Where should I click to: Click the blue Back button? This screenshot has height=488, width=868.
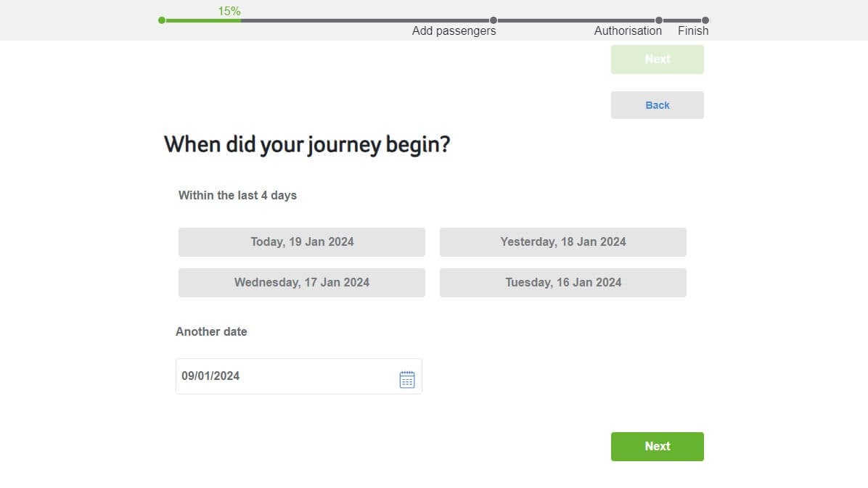[657, 105]
